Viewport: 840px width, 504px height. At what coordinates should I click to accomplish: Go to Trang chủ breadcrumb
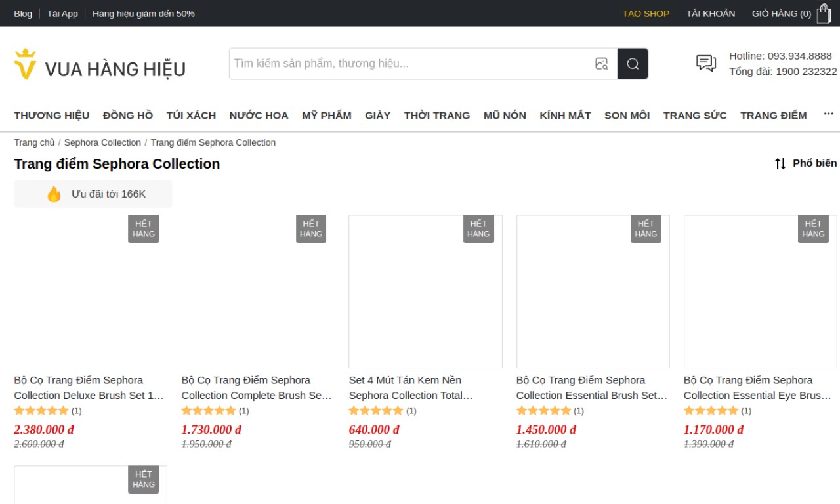(34, 142)
